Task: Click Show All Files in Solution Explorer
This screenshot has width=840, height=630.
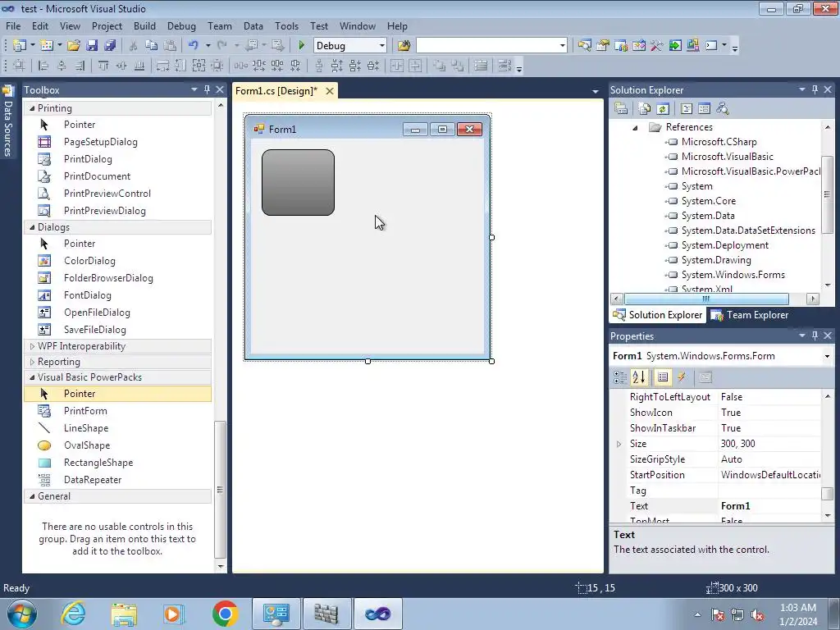Action: [645, 109]
